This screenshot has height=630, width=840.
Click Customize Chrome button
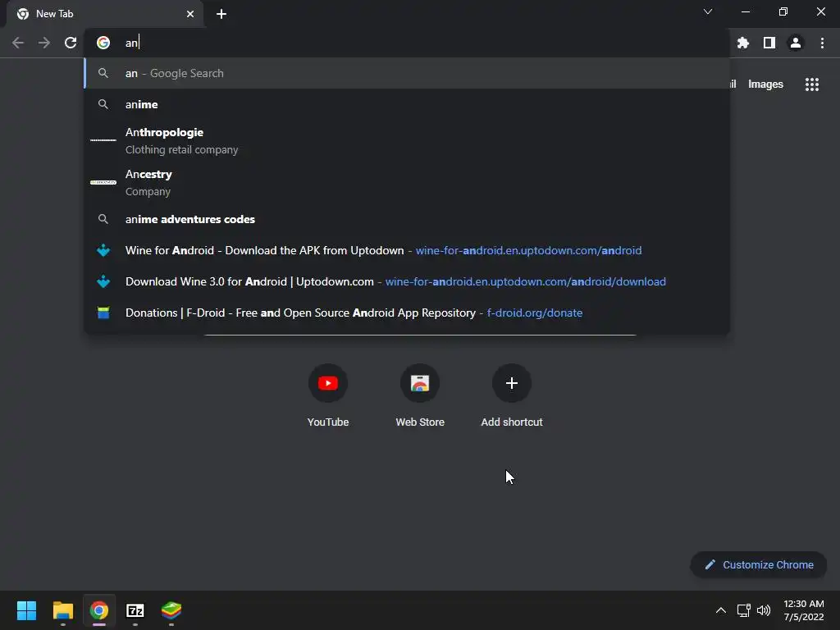(x=759, y=564)
